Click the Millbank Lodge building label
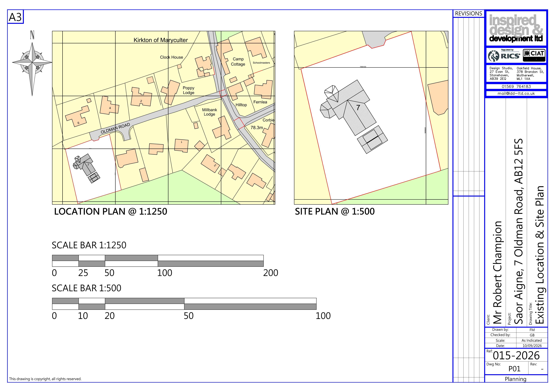The height and width of the screenshot is (392, 555). click(x=209, y=112)
